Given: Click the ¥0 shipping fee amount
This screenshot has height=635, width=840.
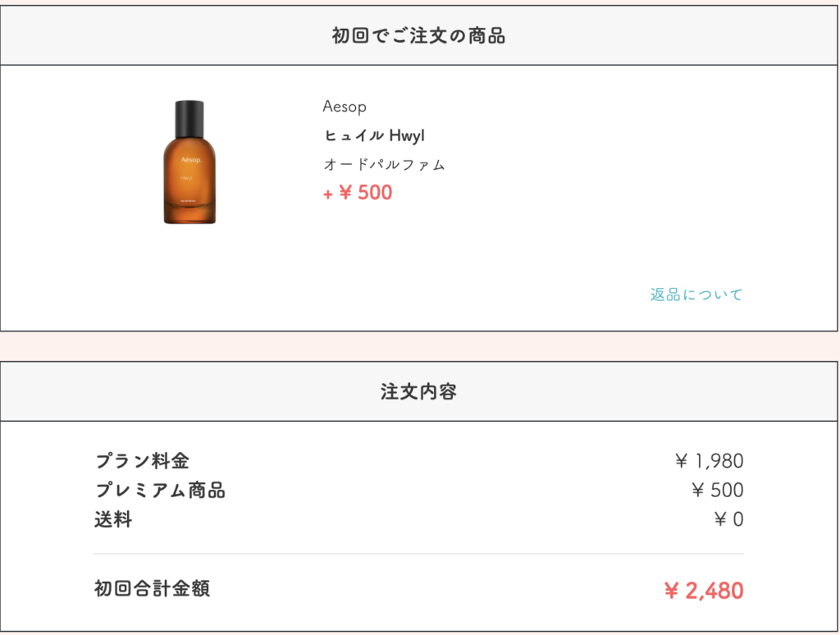Looking at the screenshot, I should 728,519.
